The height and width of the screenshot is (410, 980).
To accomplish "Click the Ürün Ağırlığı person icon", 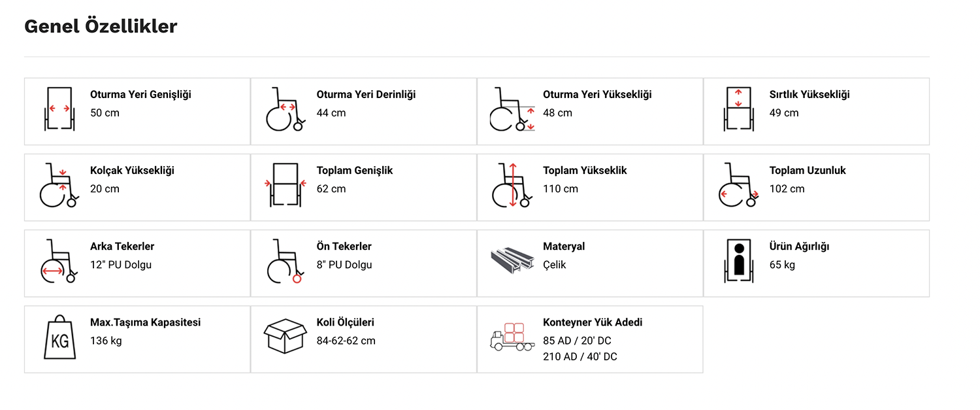I will coord(738,261).
